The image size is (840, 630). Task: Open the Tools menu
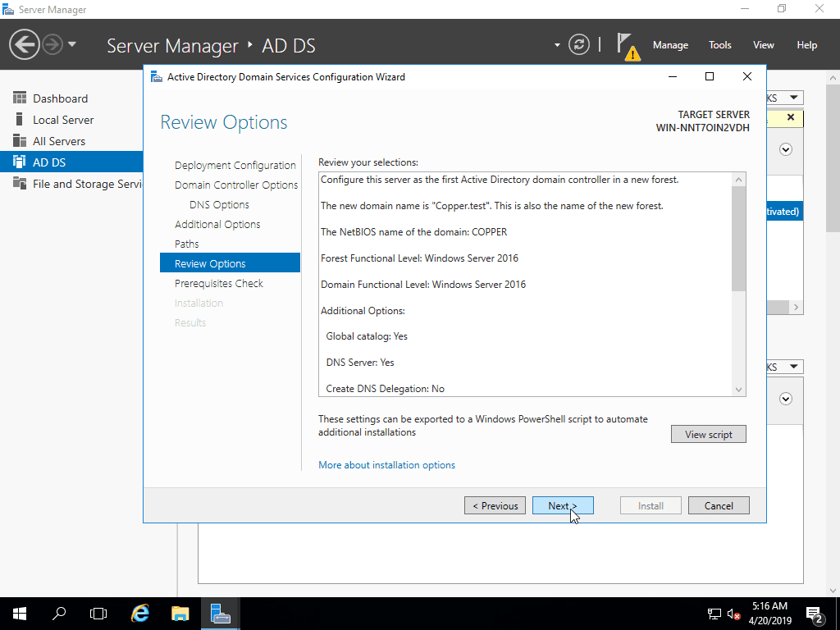(719, 45)
